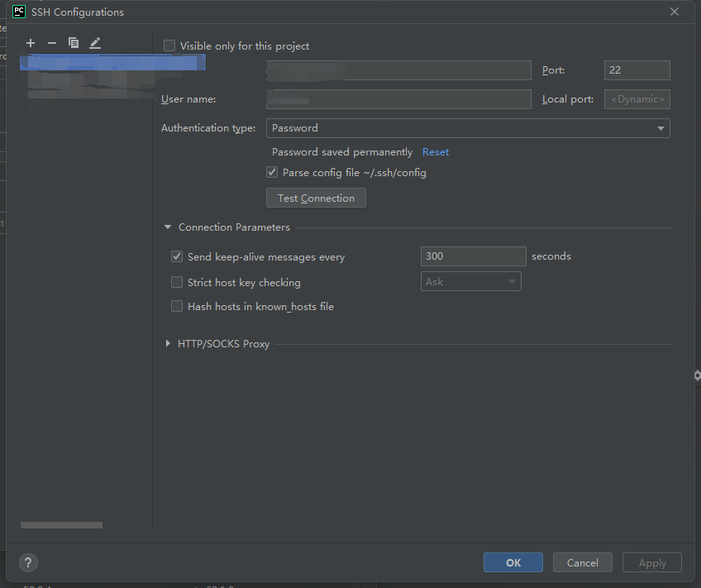Click the Test Connection button
The width and height of the screenshot is (701, 588).
pos(316,198)
